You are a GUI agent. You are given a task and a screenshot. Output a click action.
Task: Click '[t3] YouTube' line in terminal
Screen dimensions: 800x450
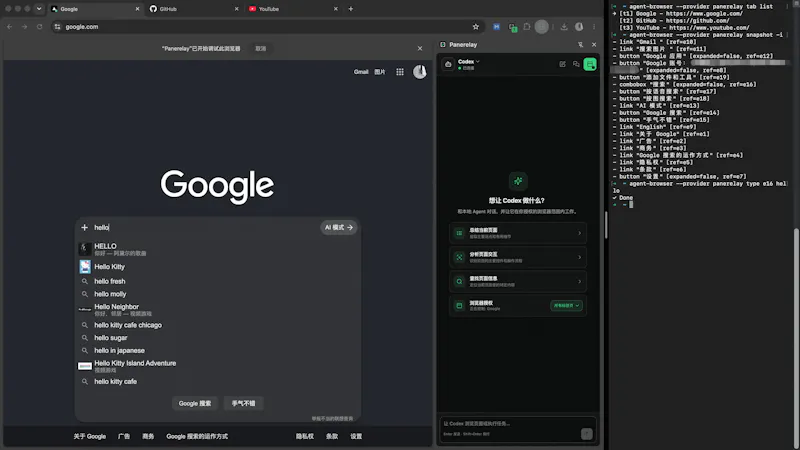click(x=684, y=28)
